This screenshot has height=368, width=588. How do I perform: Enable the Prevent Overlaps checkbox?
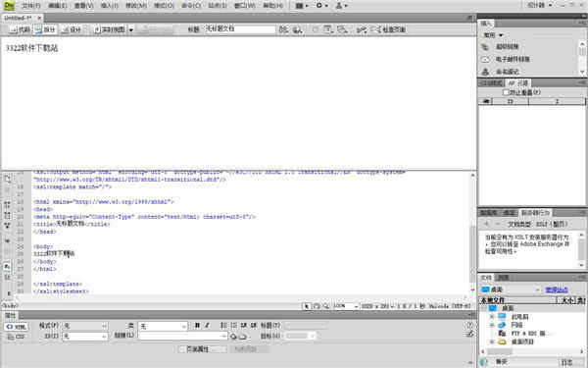pos(506,92)
